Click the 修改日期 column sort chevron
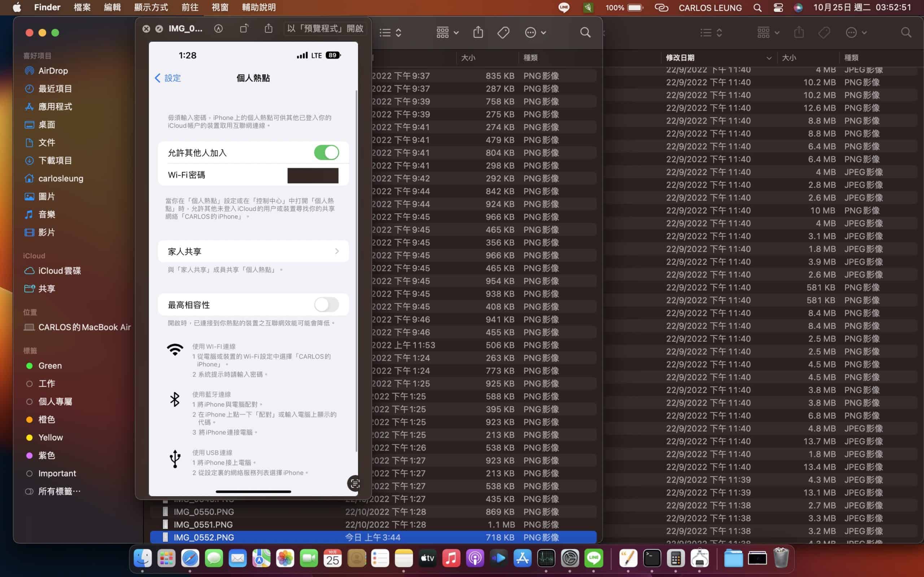 [768, 58]
